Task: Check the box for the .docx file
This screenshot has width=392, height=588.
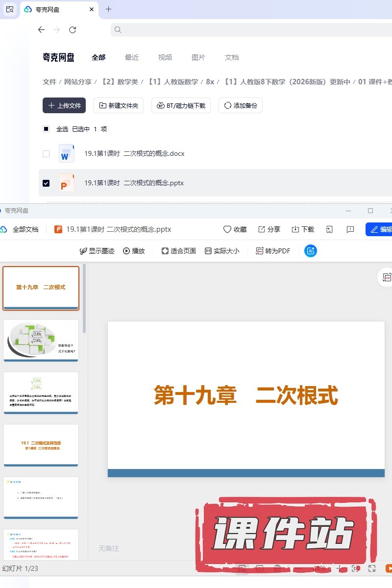Action: click(x=46, y=154)
